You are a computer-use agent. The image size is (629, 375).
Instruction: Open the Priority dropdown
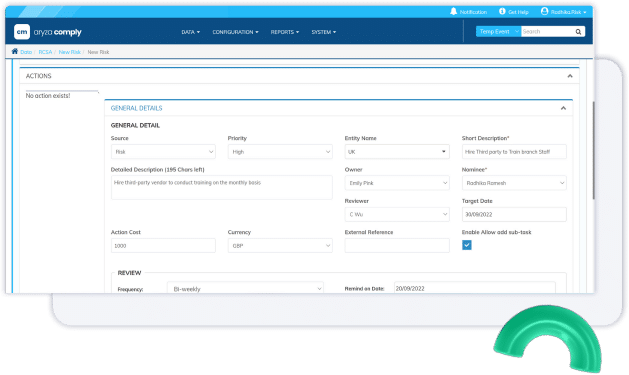[x=280, y=152]
